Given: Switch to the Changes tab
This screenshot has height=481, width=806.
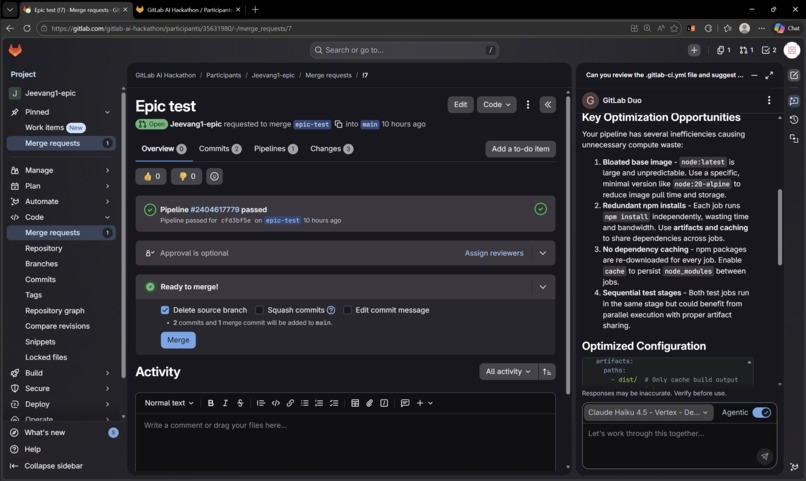Looking at the screenshot, I should coord(332,149).
